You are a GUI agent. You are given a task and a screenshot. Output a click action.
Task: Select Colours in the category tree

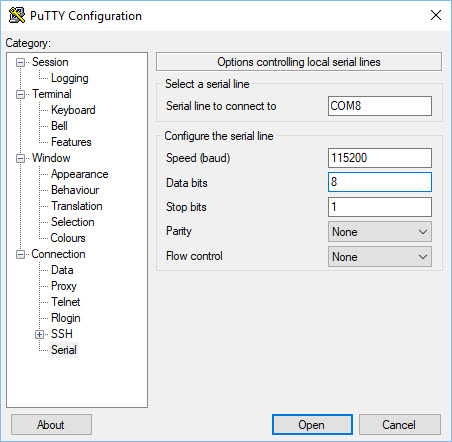[68, 238]
